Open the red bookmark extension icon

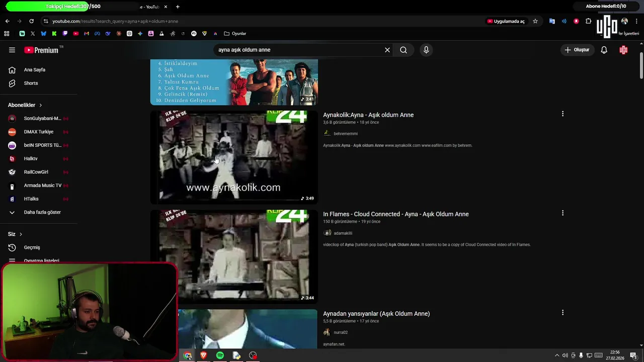click(576, 21)
